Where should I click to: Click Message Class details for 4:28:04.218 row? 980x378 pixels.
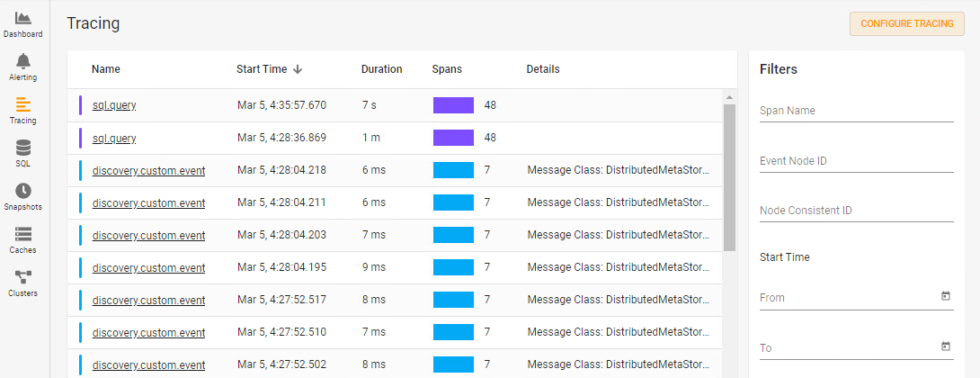click(619, 170)
